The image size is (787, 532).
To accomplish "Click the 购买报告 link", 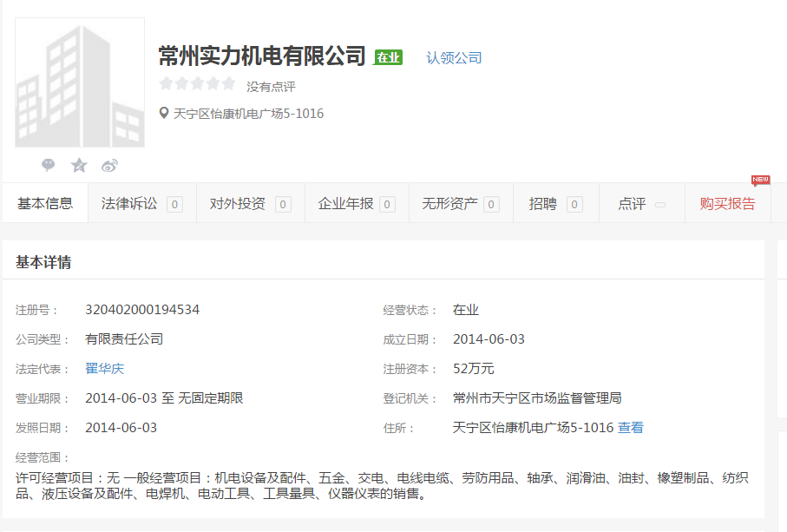I will [727, 203].
